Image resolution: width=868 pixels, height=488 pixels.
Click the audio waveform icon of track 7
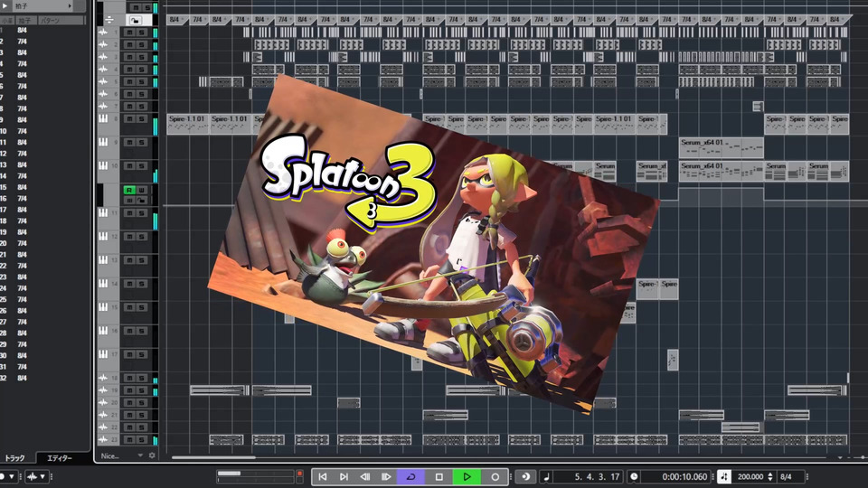[x=103, y=106]
